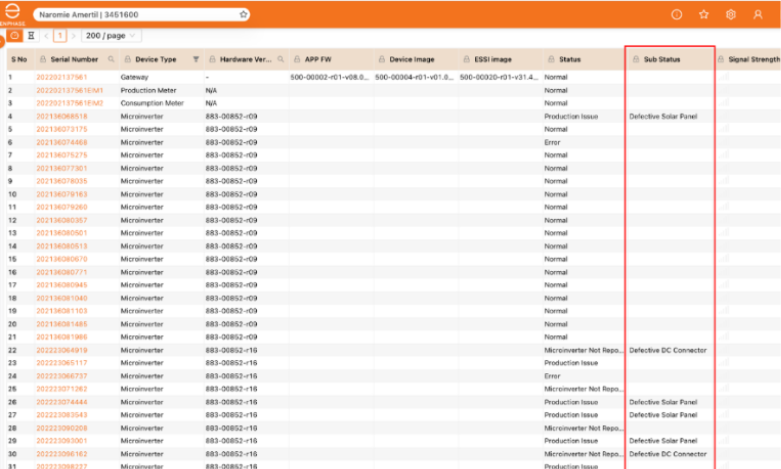Select row 22 Microinverter Not Reporting status

pyautogui.click(x=583, y=350)
